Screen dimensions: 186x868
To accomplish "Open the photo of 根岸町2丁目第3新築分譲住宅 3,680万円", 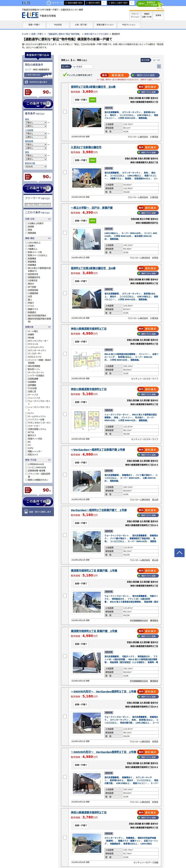I will click(87, 117).
